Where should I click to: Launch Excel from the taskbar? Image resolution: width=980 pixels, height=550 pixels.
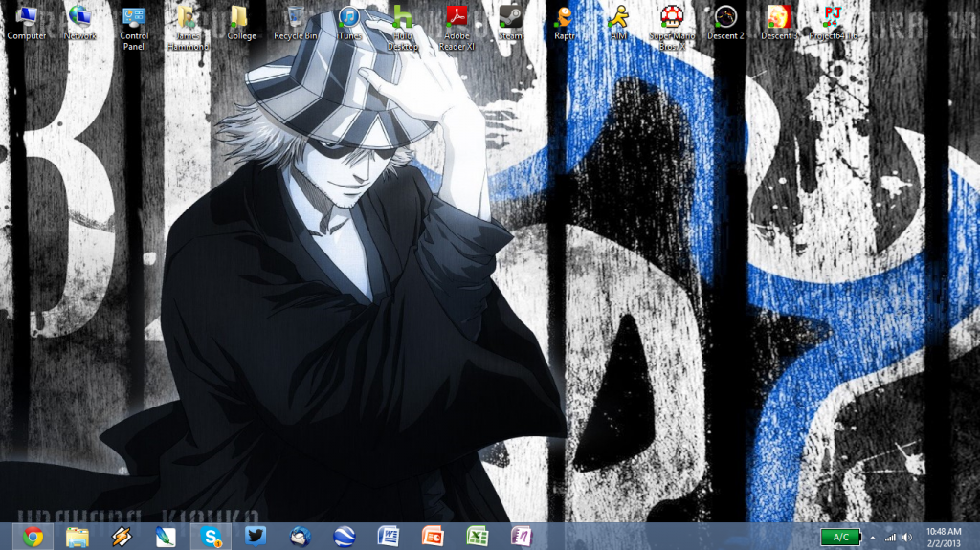click(477, 537)
